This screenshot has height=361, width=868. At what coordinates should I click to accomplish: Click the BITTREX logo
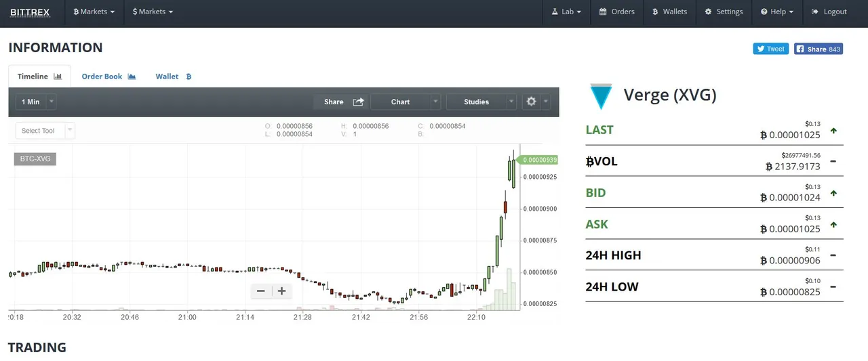[30, 12]
